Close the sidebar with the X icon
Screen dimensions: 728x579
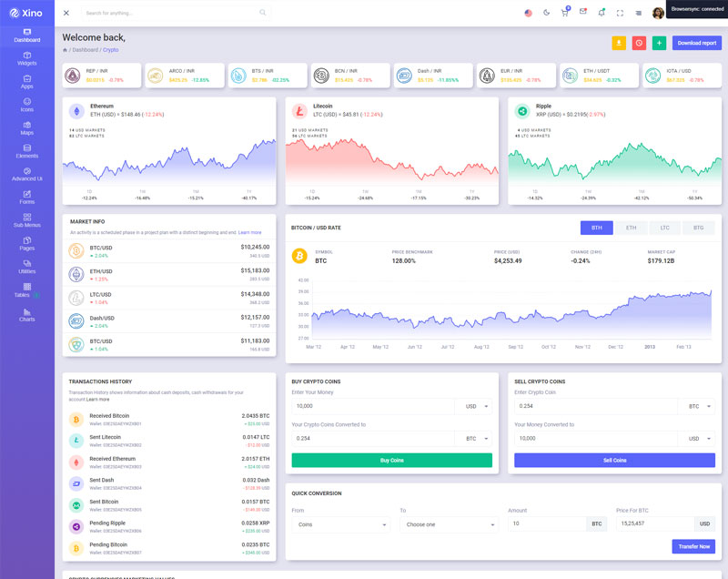click(66, 13)
